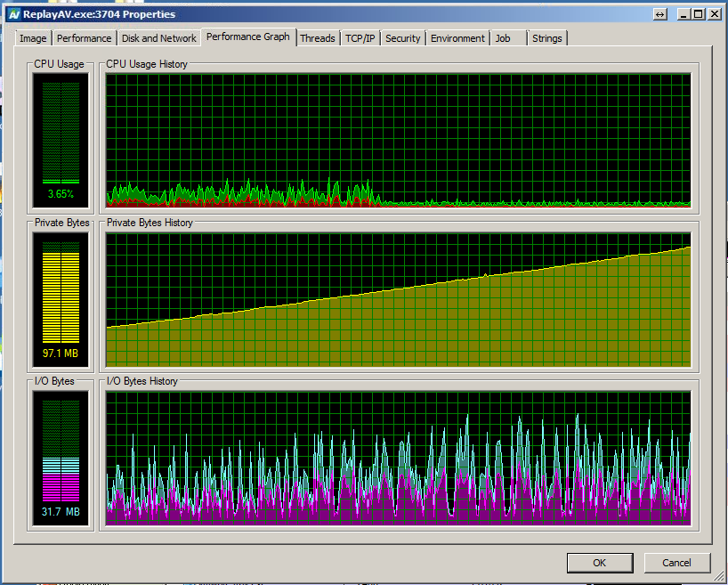Close the Properties window

pyautogui.click(x=714, y=14)
